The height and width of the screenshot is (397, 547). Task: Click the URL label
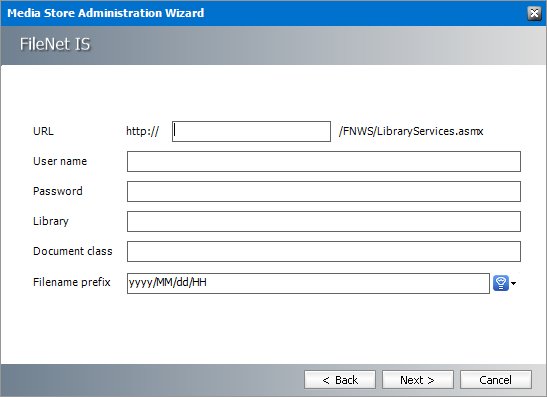coord(43,131)
